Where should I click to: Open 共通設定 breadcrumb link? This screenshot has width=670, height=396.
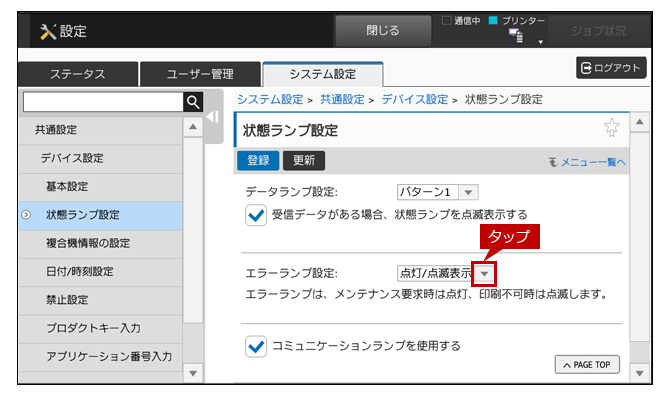[x=342, y=100]
